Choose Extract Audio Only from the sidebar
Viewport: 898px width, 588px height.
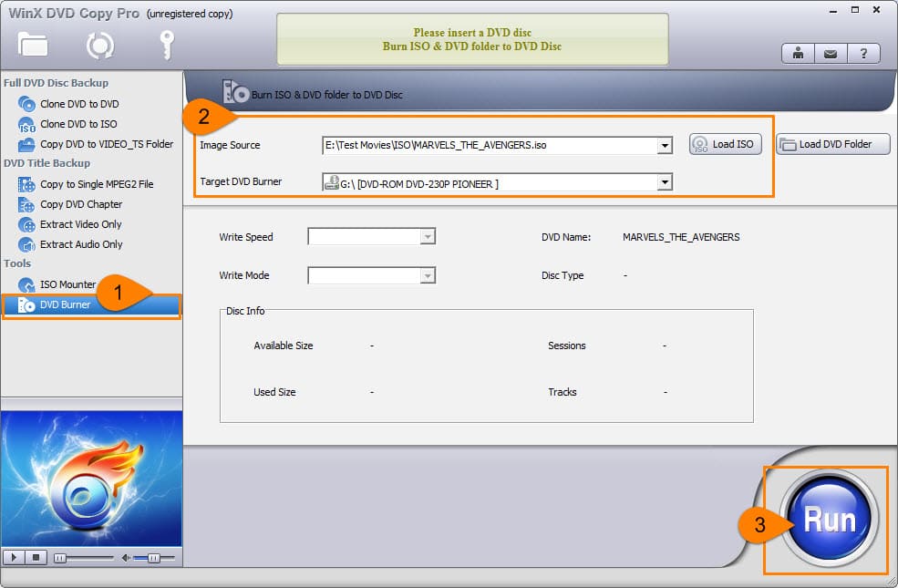[x=81, y=244]
